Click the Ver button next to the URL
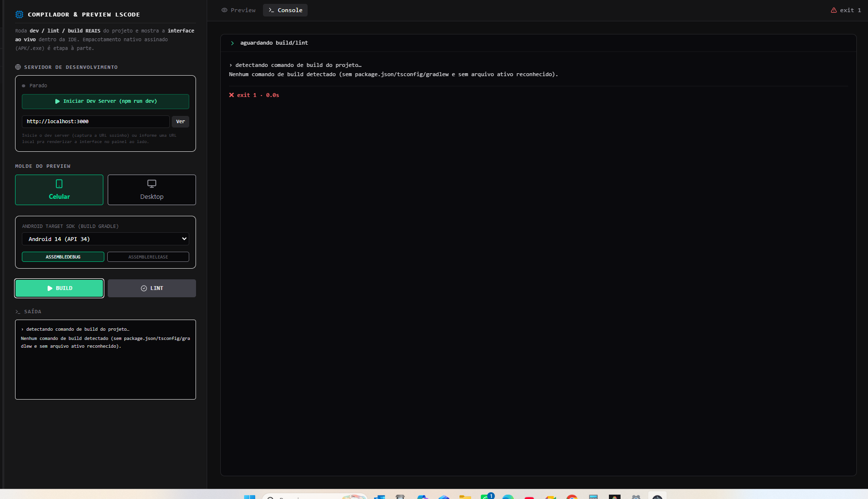 (x=180, y=122)
